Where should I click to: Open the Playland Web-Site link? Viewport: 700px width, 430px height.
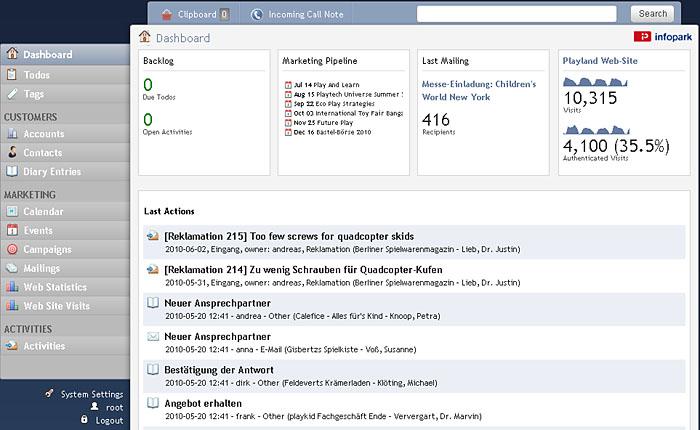(x=600, y=61)
